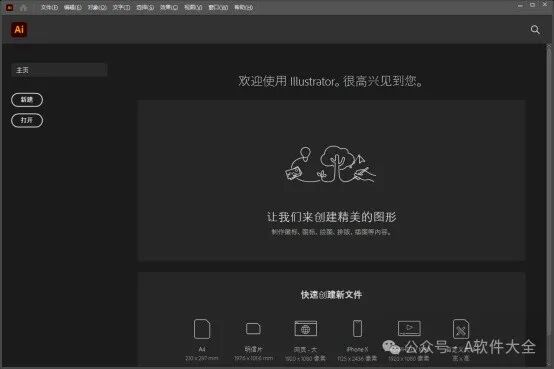This screenshot has width=554, height=369.
Task: Select the 网页-大 web preset
Action: tap(306, 339)
